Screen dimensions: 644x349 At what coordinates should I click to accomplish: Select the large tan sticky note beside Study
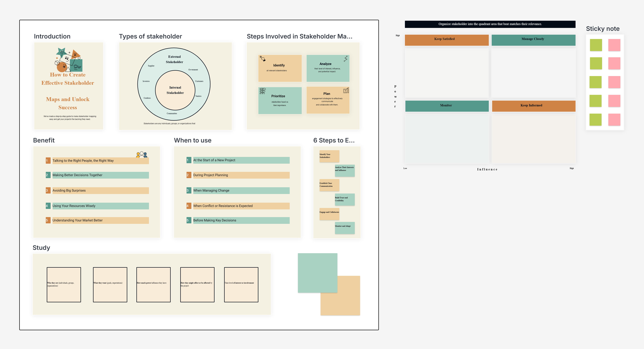340,296
